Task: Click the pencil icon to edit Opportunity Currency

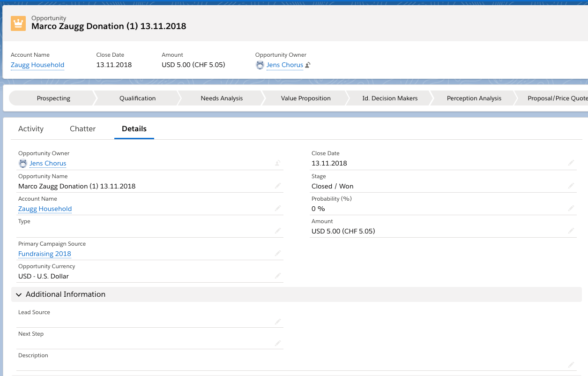Action: click(277, 276)
